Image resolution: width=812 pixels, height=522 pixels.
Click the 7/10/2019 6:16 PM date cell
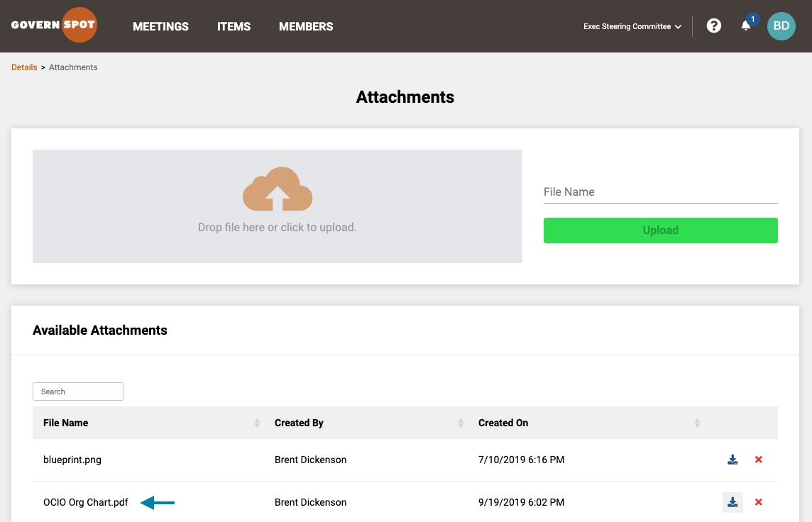522,460
